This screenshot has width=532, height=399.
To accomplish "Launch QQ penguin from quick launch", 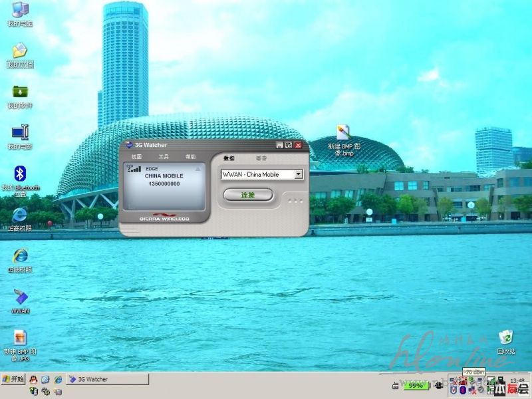I will [x=33, y=379].
